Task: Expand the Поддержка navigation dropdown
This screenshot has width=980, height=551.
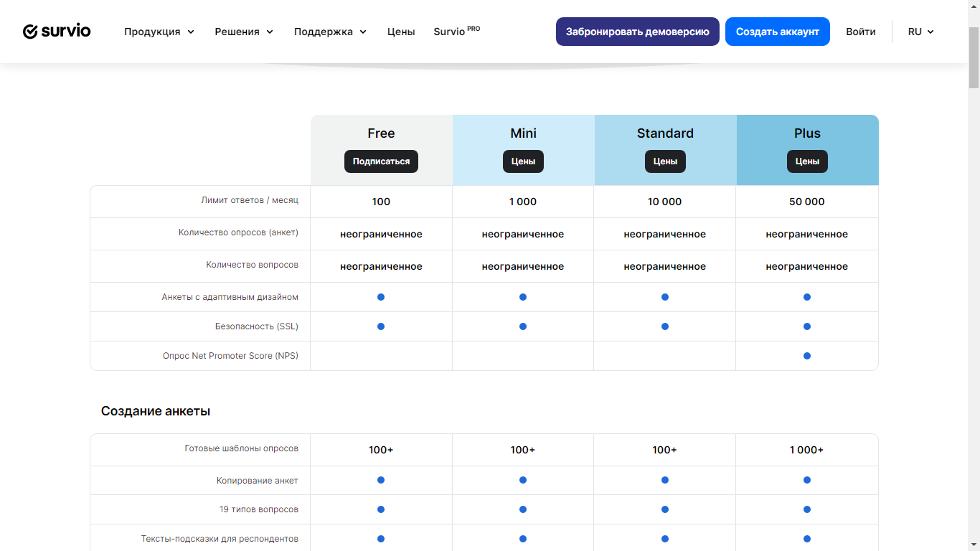Action: [x=330, y=32]
